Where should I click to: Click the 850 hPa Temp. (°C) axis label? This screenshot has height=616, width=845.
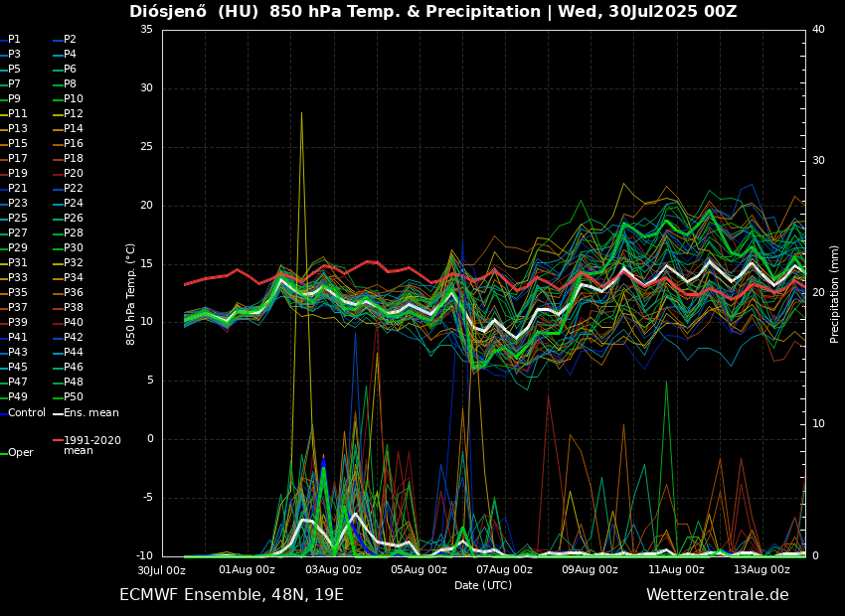point(131,293)
